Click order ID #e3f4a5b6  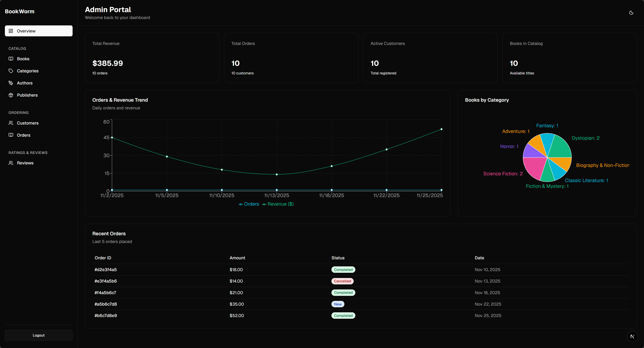pos(106,281)
